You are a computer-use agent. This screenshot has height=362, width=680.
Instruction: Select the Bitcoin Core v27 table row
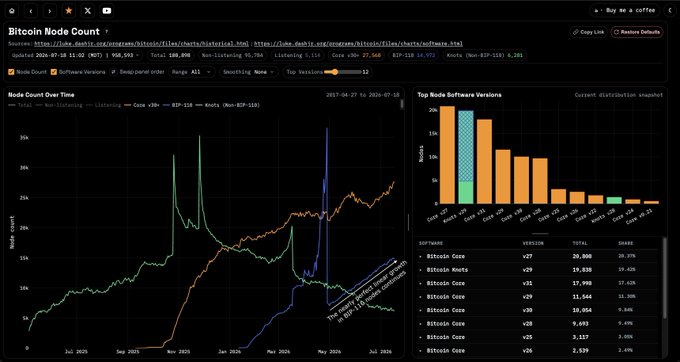[x=538, y=256]
